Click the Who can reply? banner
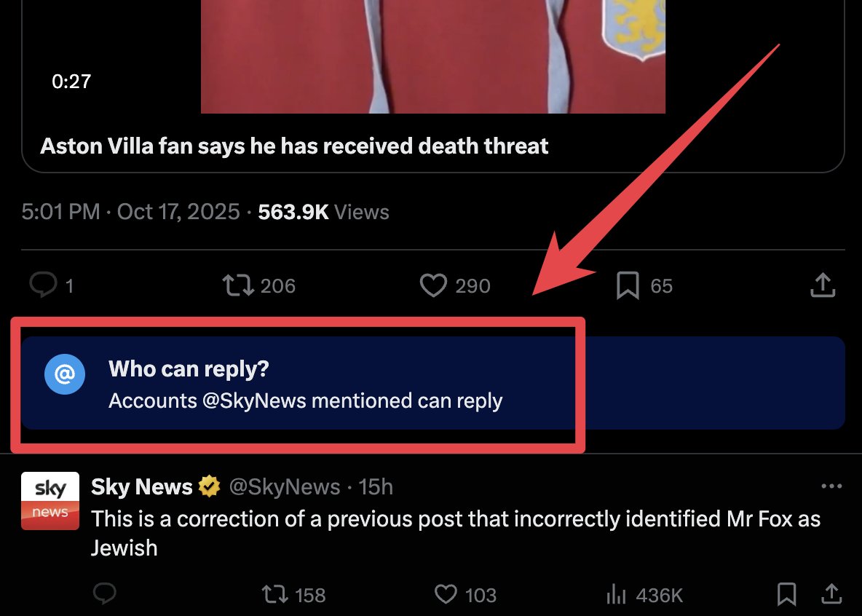 [432, 383]
